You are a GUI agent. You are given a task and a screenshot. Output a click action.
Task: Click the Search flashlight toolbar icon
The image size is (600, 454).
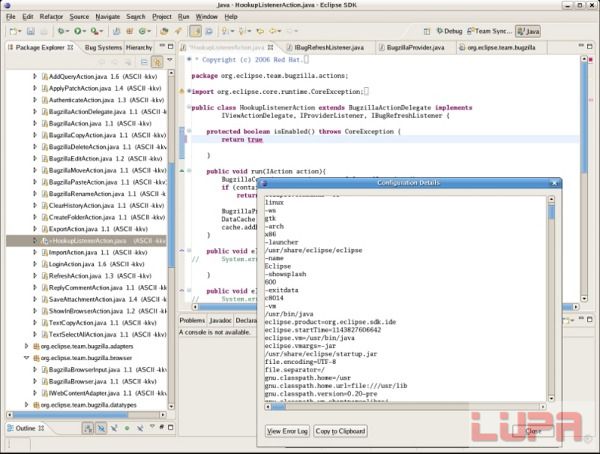coord(178,31)
